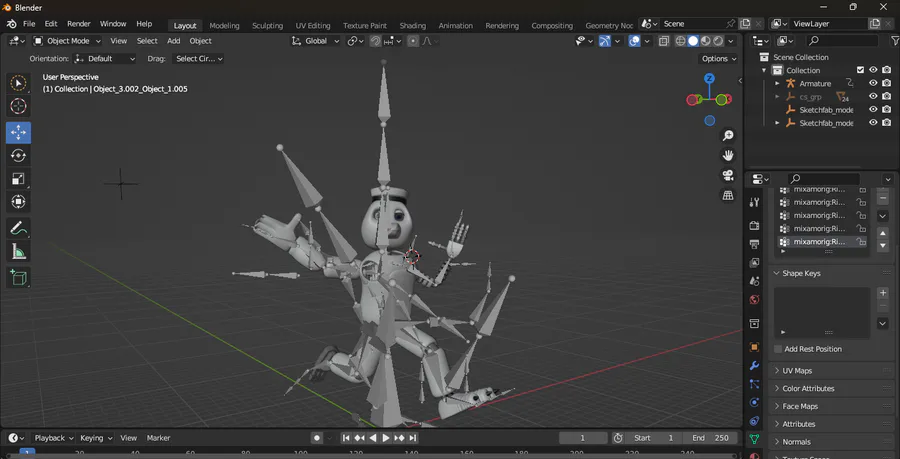The height and width of the screenshot is (459, 900).
Task: Open the File menu
Action: [29, 24]
